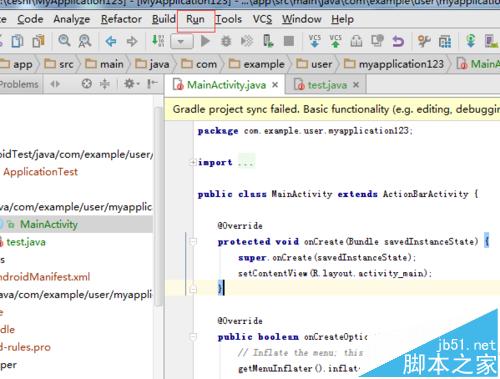Screen dimensions: 500x379
Task: Select src folder in breadcrumb bar
Action: tap(59, 64)
